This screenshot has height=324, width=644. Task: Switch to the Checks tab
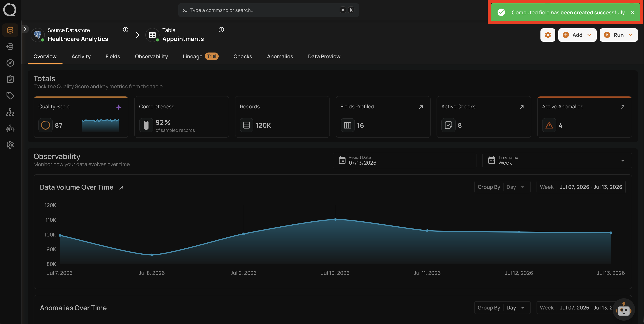coord(243,56)
